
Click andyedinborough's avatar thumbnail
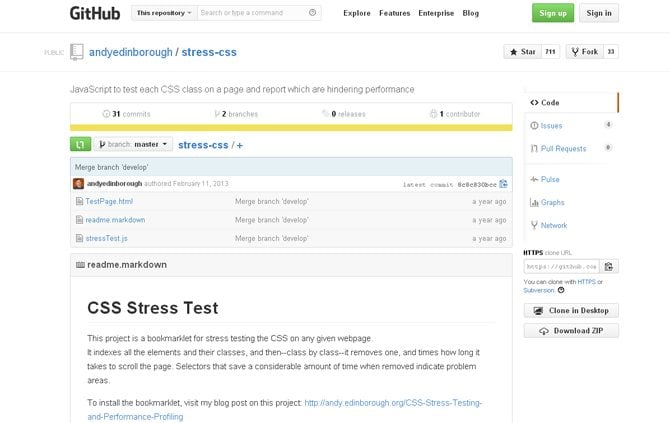pos(79,184)
